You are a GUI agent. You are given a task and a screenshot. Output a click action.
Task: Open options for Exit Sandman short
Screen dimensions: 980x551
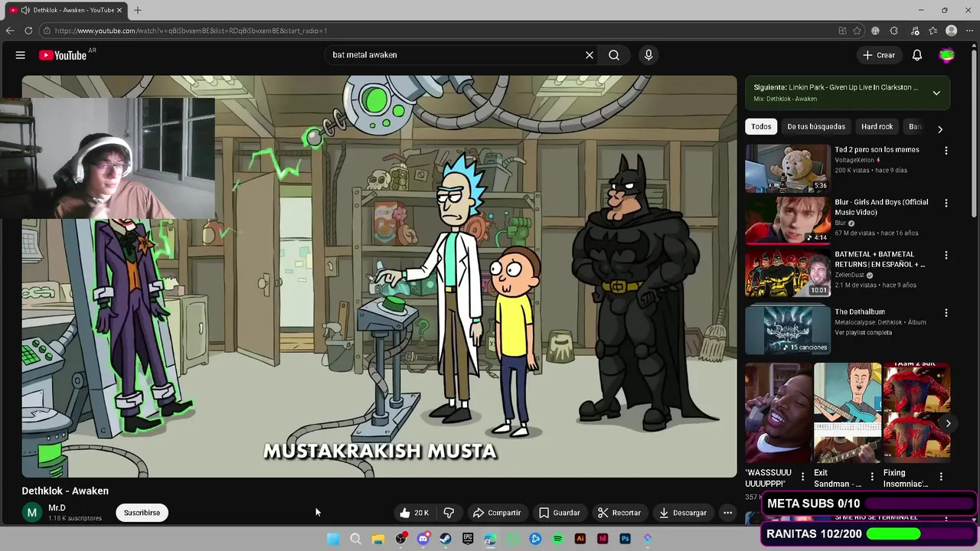tap(871, 477)
